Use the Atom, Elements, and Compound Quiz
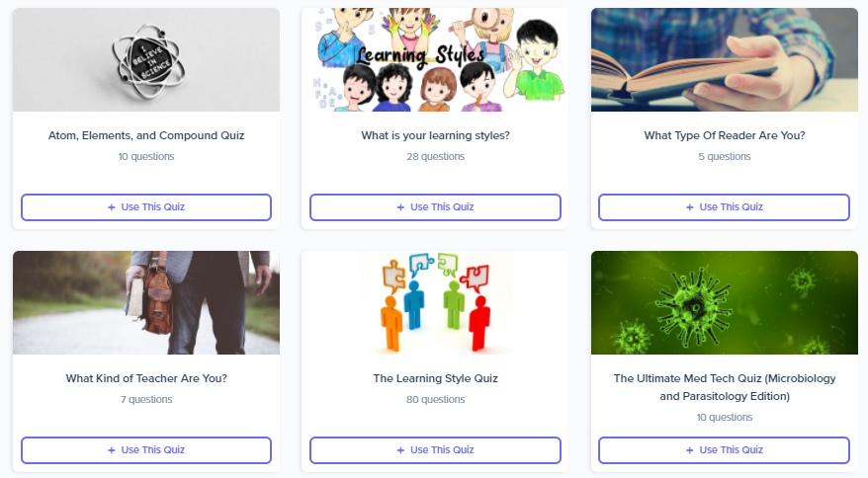This screenshot has width=868, height=478. (x=146, y=207)
